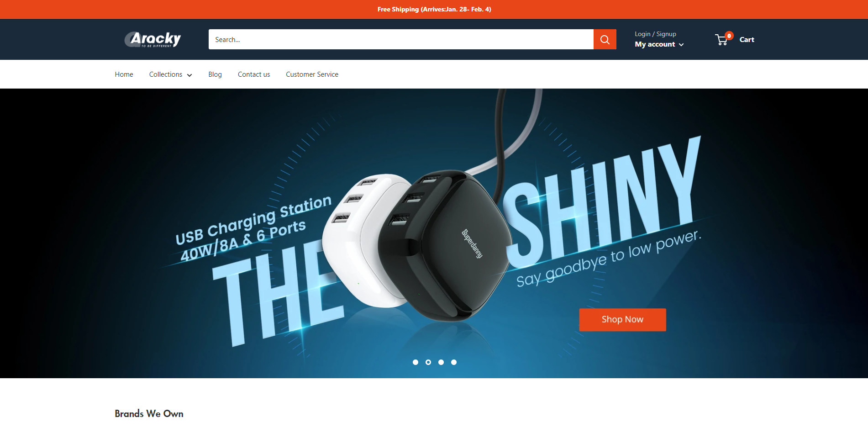Click the Shop Now button
This screenshot has width=868, height=428.
click(x=622, y=320)
